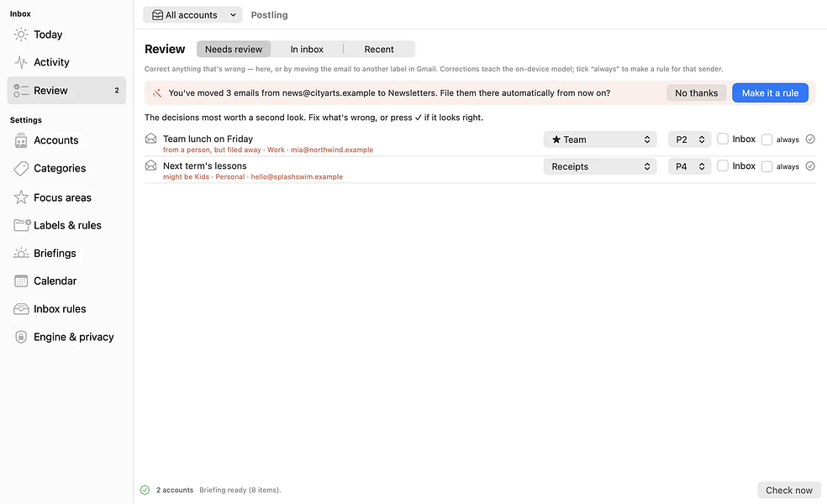827x504 pixels.
Task: Open Inbox rules tray icon
Action: click(x=21, y=309)
